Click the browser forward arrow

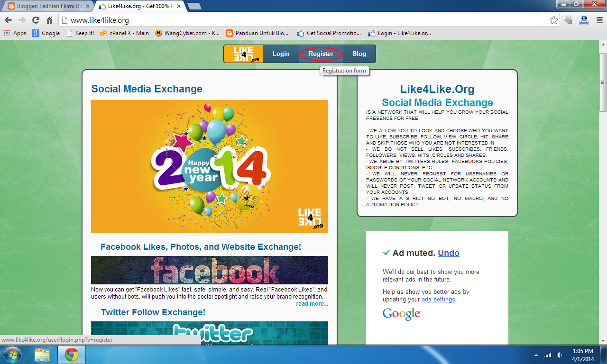tap(22, 20)
